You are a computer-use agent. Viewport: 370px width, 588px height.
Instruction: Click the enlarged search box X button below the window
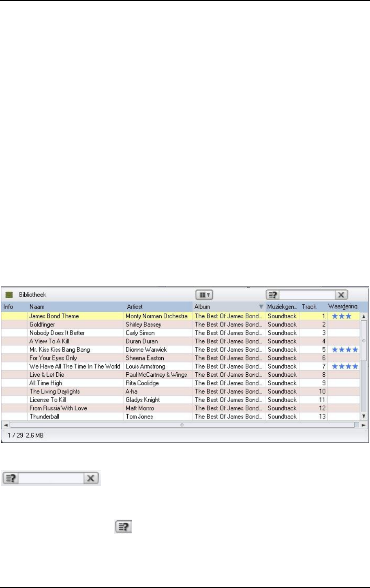click(x=92, y=478)
